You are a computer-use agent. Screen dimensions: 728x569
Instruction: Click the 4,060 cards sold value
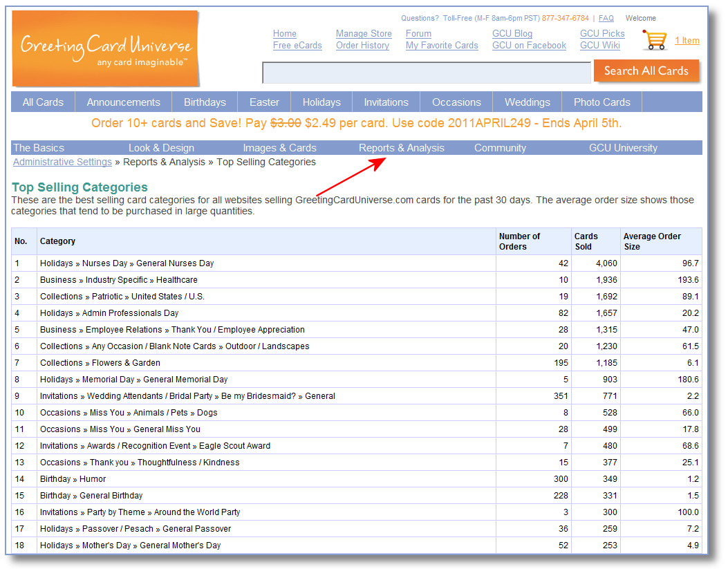click(x=606, y=263)
